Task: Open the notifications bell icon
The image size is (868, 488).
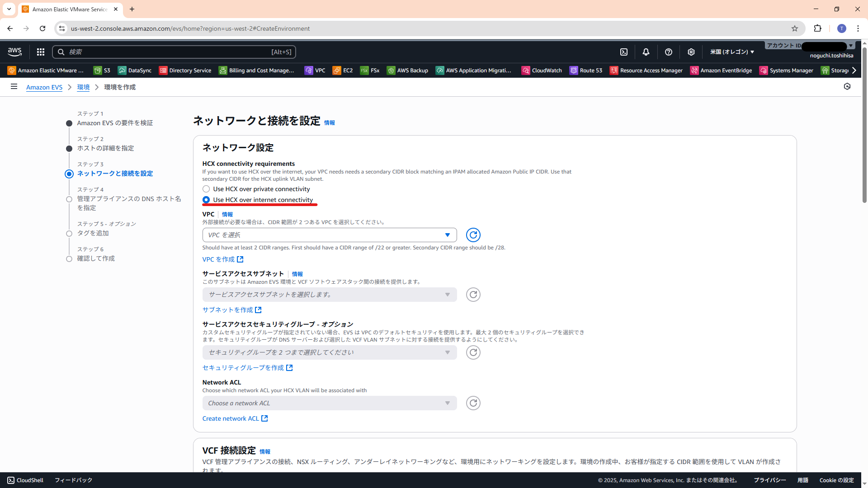Action: click(646, 52)
